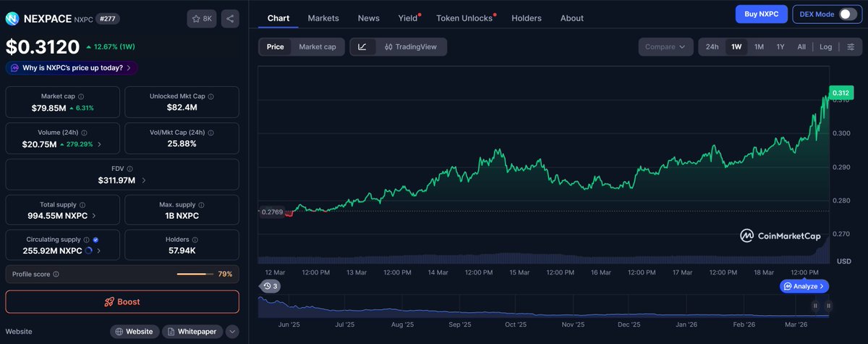
Task: Toggle the DEX Mode switch
Action: 848,14
